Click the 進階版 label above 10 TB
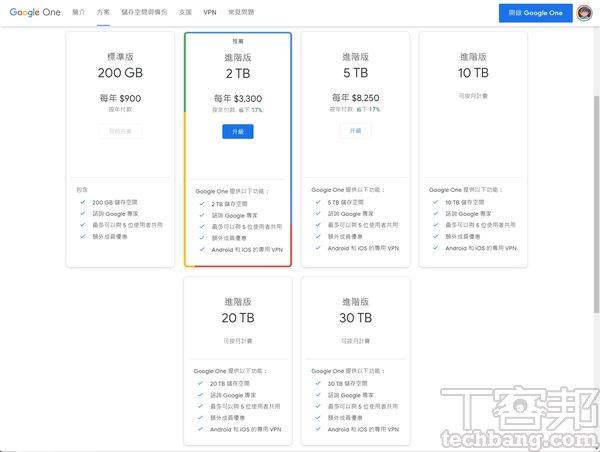Image resolution: width=600 pixels, height=452 pixels. 473,57
